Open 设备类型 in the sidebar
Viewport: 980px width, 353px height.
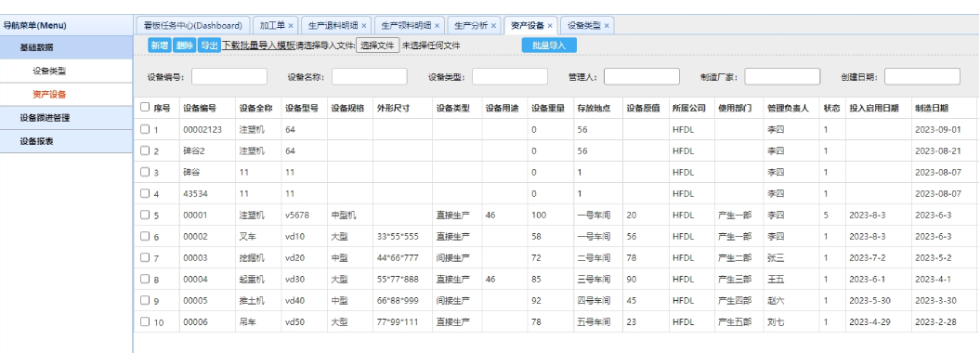[x=49, y=72]
